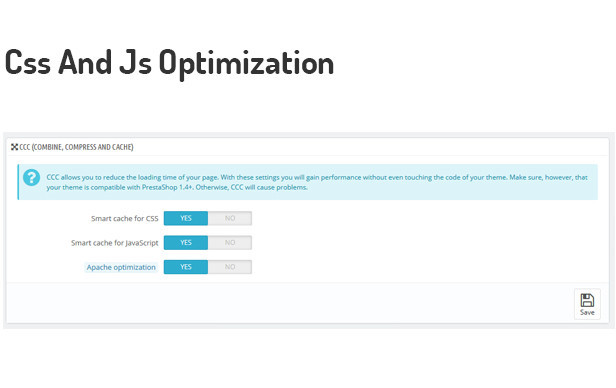Click the PrestaShop 1.4+ compatibility warning line
The image size is (616, 388).
point(177,187)
